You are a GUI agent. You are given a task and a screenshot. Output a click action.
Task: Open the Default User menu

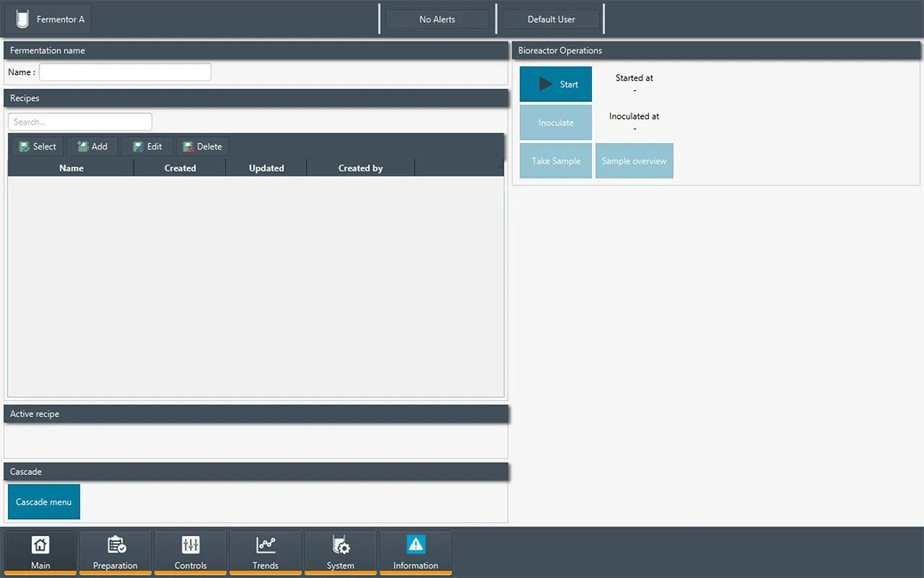[x=552, y=20]
